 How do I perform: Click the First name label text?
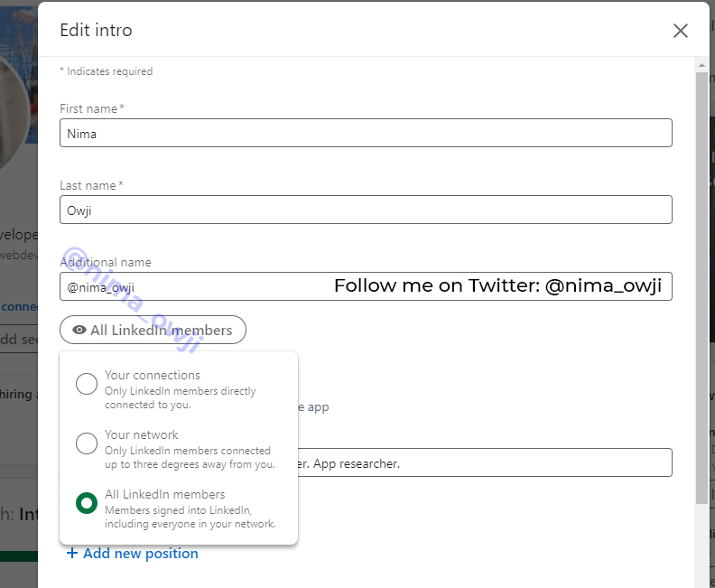88,108
